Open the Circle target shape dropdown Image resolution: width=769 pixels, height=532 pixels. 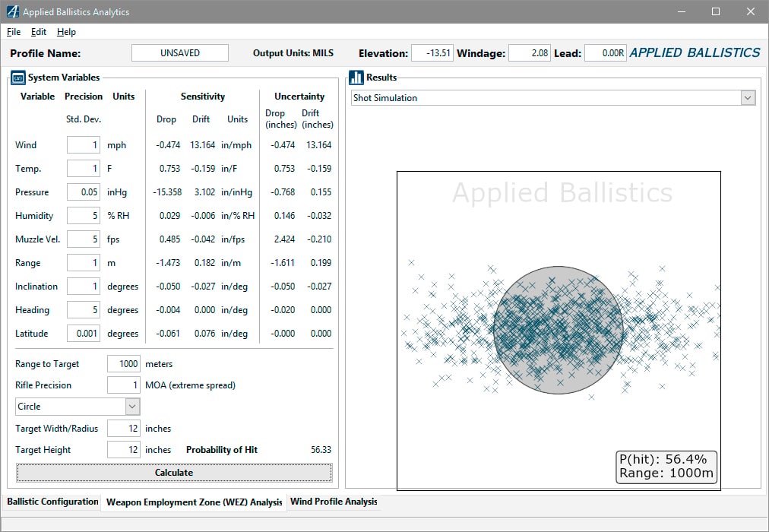(78, 407)
